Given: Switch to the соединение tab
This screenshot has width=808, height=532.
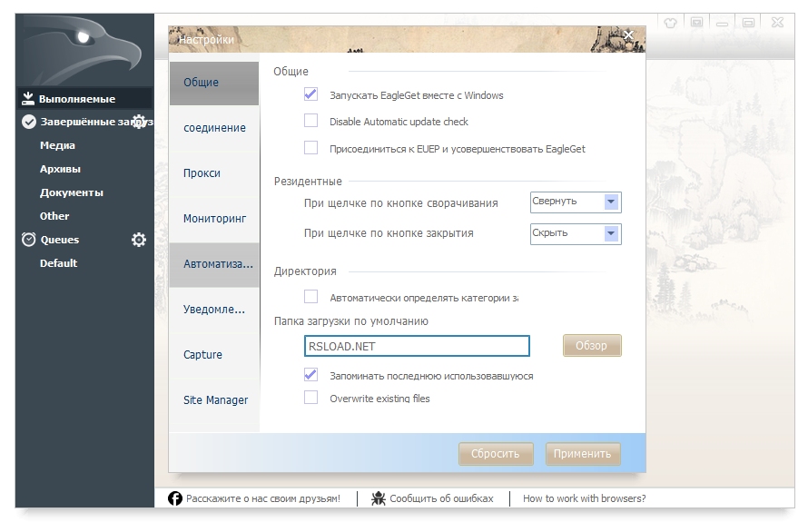Looking at the screenshot, I should (x=214, y=128).
